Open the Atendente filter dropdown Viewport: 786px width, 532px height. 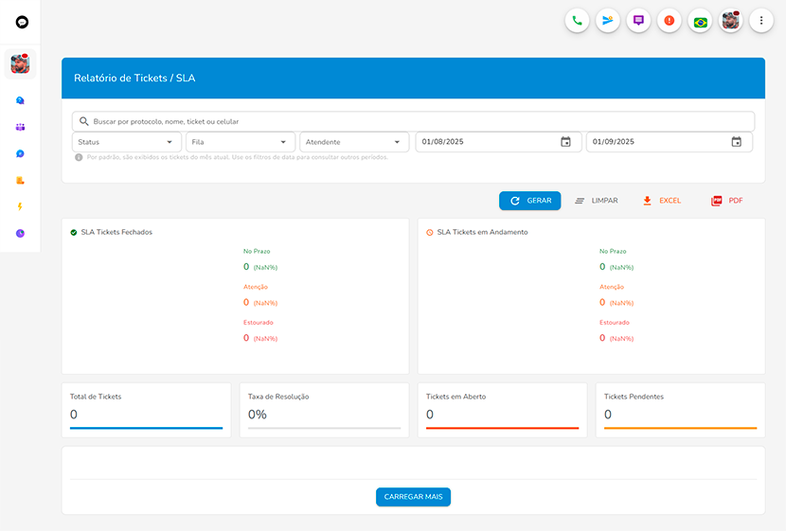coord(354,142)
